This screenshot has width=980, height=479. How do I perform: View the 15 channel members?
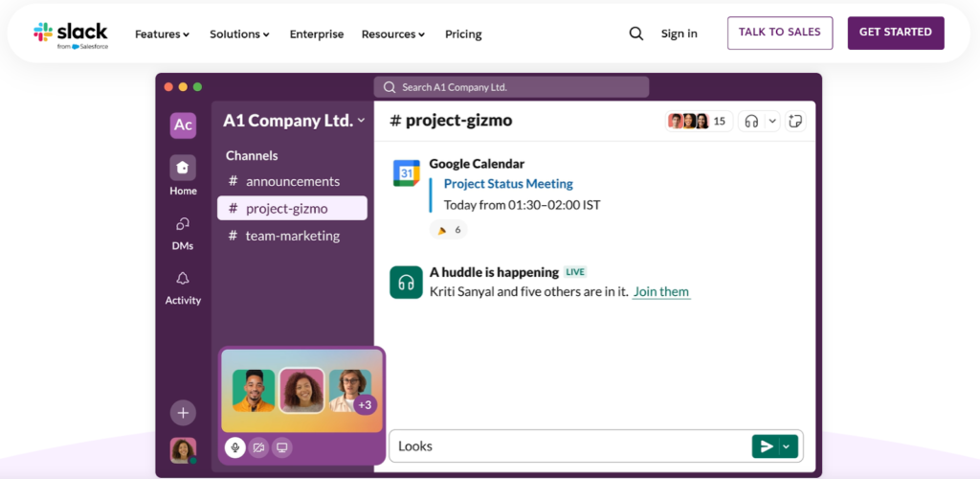pyautogui.click(x=699, y=122)
